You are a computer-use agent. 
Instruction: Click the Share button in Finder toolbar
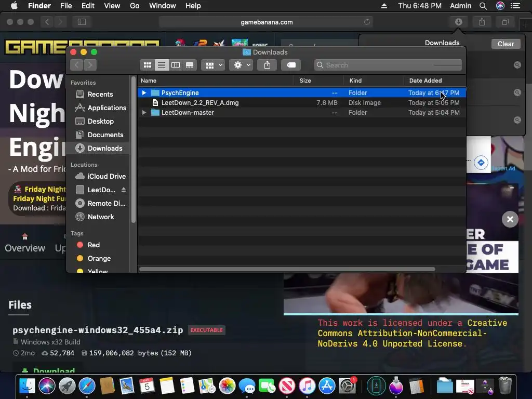pyautogui.click(x=268, y=65)
